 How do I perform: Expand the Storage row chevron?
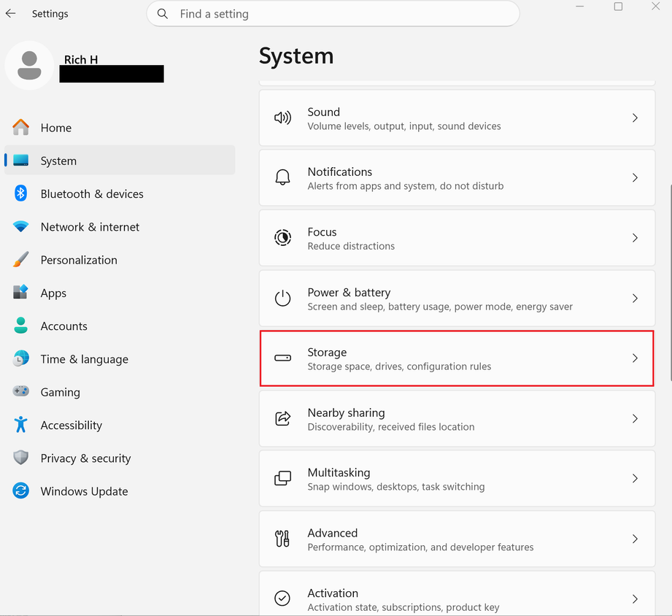click(x=635, y=358)
